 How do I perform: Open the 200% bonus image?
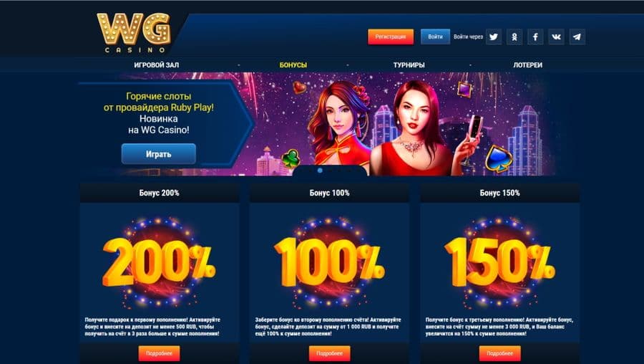click(159, 262)
